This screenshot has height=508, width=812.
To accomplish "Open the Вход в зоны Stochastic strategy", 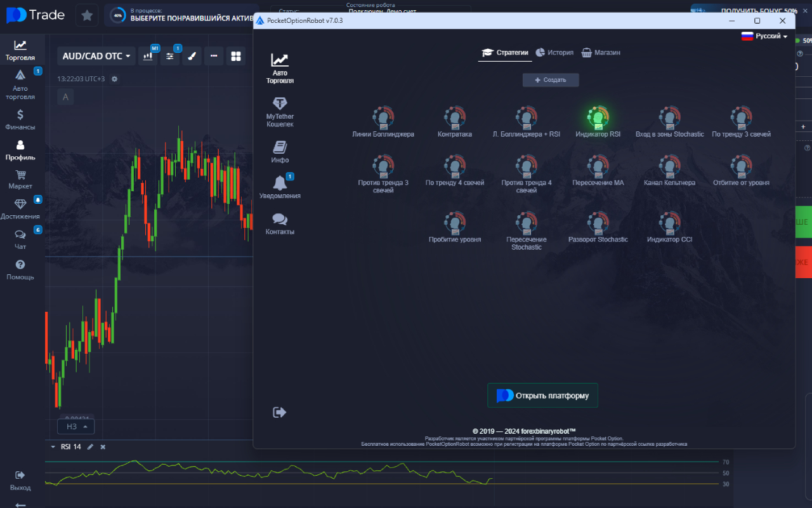I will (x=670, y=122).
